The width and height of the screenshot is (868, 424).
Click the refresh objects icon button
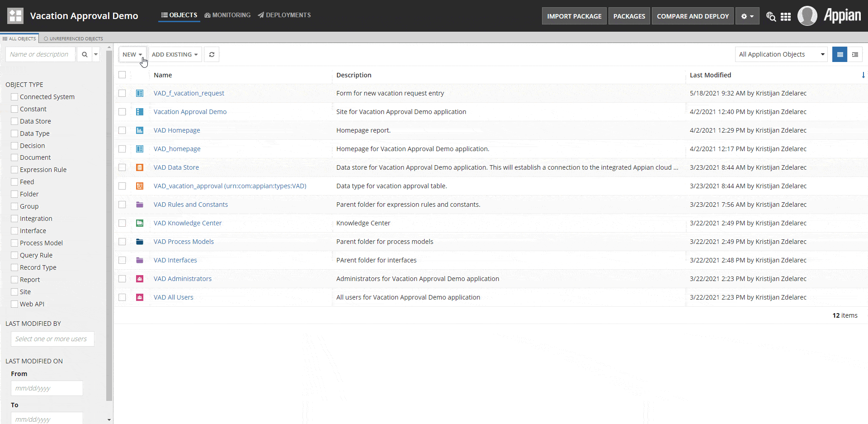pyautogui.click(x=212, y=54)
